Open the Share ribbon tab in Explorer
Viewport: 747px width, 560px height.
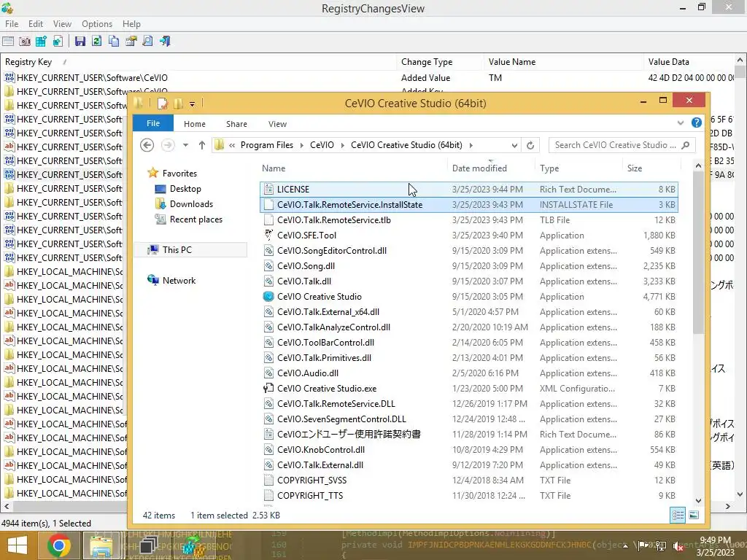click(236, 124)
